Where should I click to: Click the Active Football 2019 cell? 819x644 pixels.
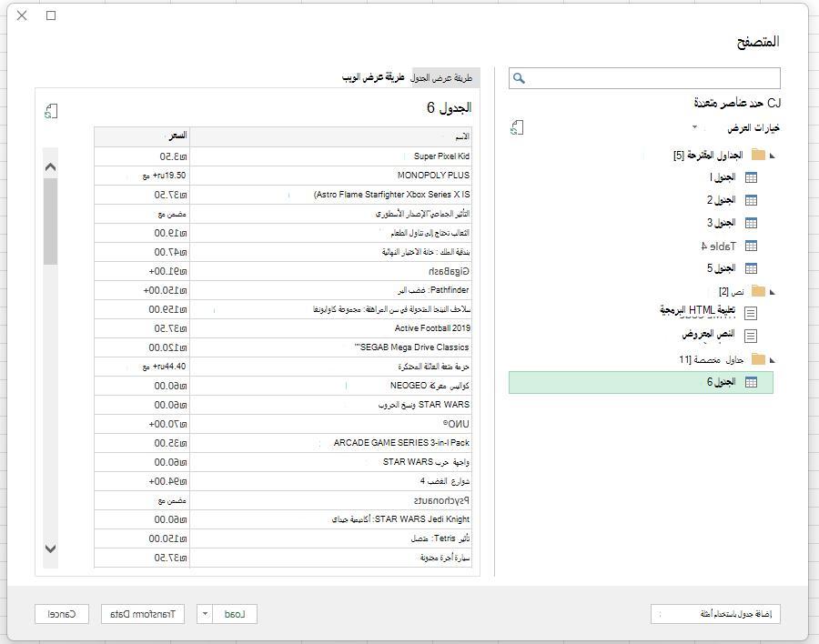330,328
